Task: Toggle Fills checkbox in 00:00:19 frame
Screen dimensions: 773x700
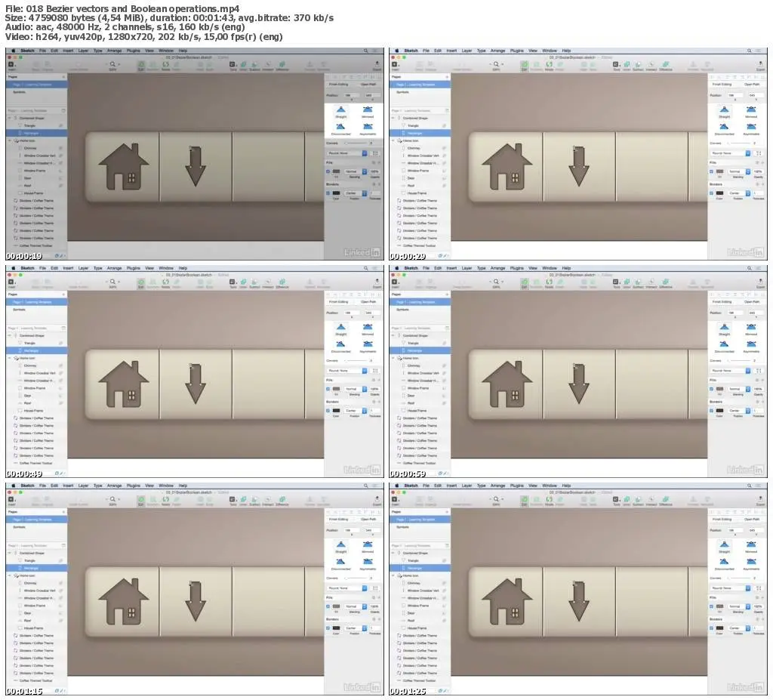Action: [328, 171]
